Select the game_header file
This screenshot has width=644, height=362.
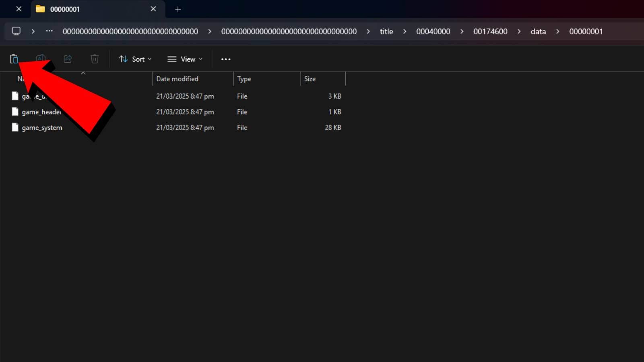click(41, 112)
